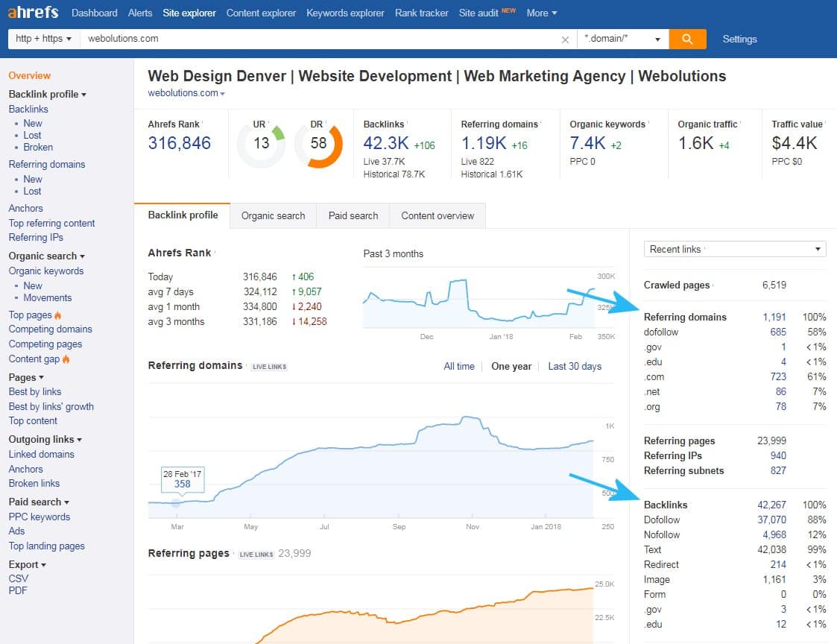Switch to the Organic search tab

tap(274, 215)
